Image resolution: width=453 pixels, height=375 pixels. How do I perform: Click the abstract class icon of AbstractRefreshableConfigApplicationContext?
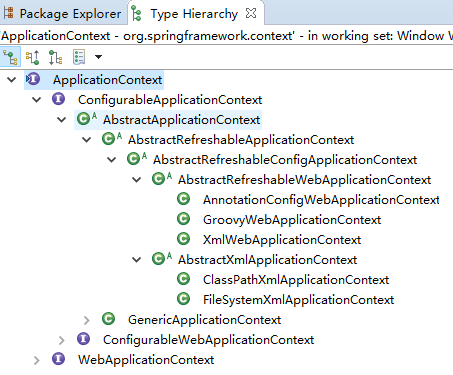pyautogui.click(x=137, y=159)
